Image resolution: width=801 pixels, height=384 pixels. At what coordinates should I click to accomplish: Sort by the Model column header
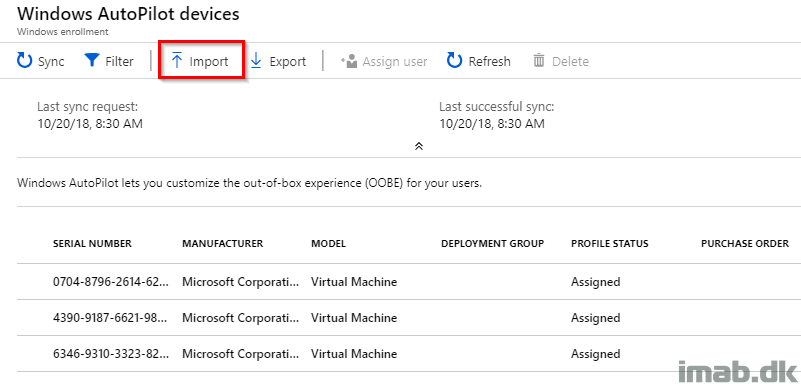(328, 244)
